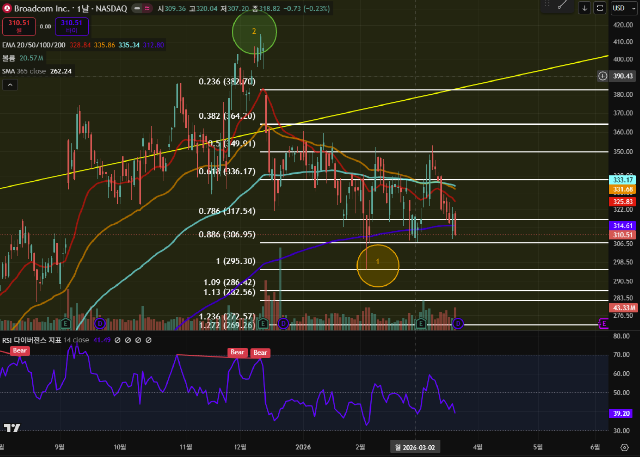Click the 0.236 (382.70) Fibonacci level label
640x457 pixels.
tap(227, 82)
